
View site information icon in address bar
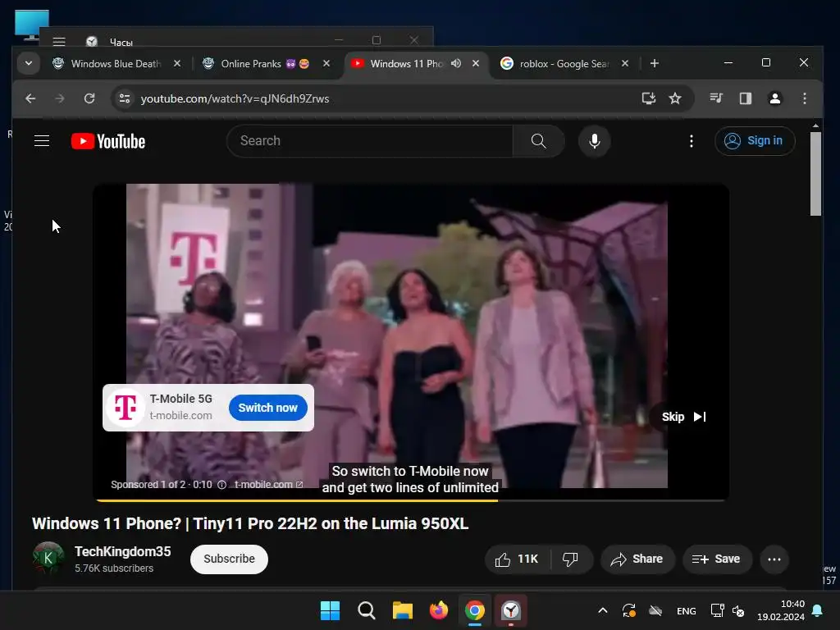(125, 98)
